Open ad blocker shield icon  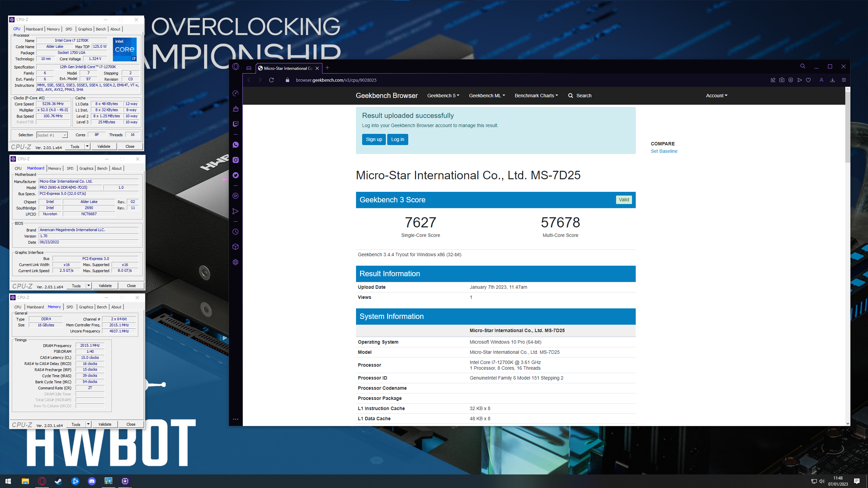click(791, 80)
